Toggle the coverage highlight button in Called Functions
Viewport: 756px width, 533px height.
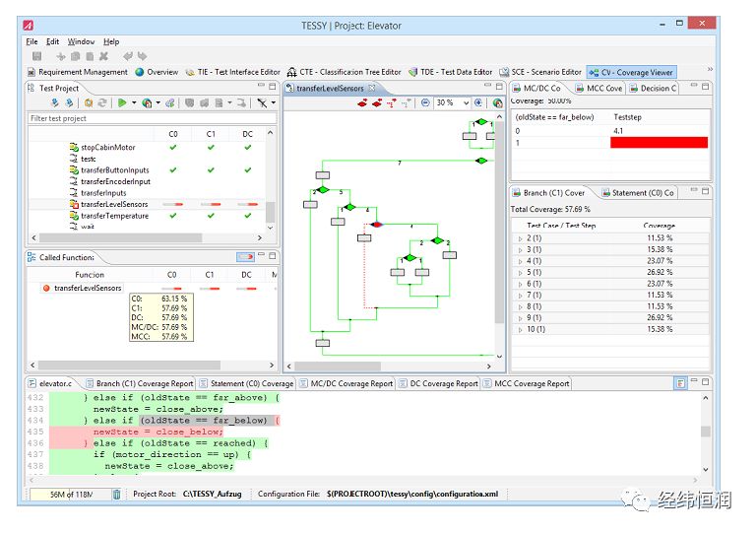point(245,256)
